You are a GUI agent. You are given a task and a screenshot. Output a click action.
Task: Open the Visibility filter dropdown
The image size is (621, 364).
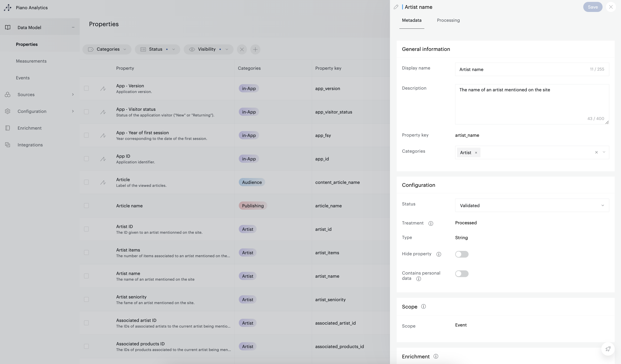click(x=208, y=49)
